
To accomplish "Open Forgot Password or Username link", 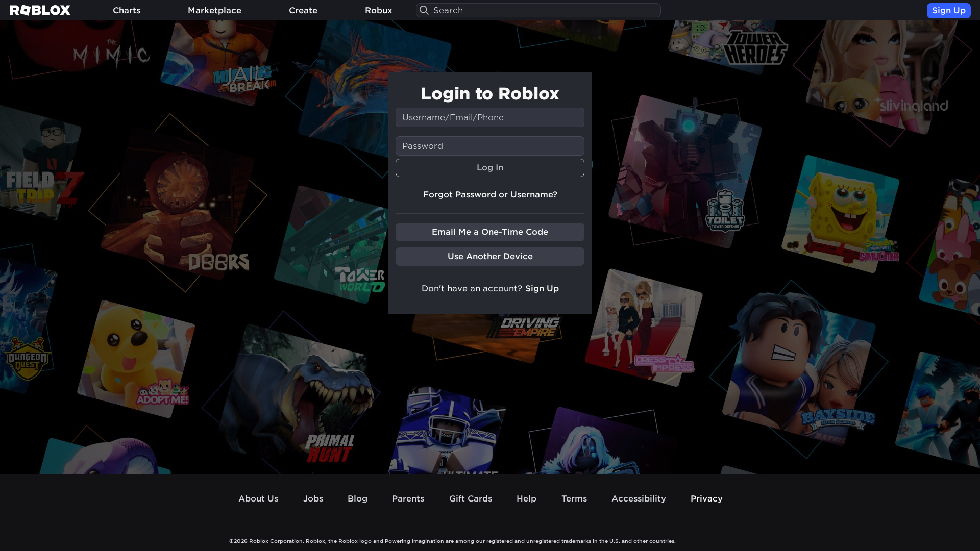I will (x=490, y=194).
